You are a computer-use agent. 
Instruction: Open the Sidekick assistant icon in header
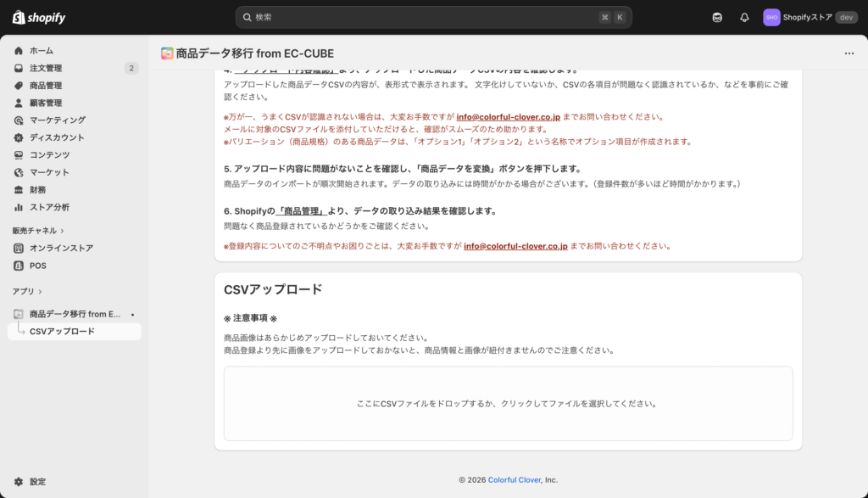[x=717, y=17]
